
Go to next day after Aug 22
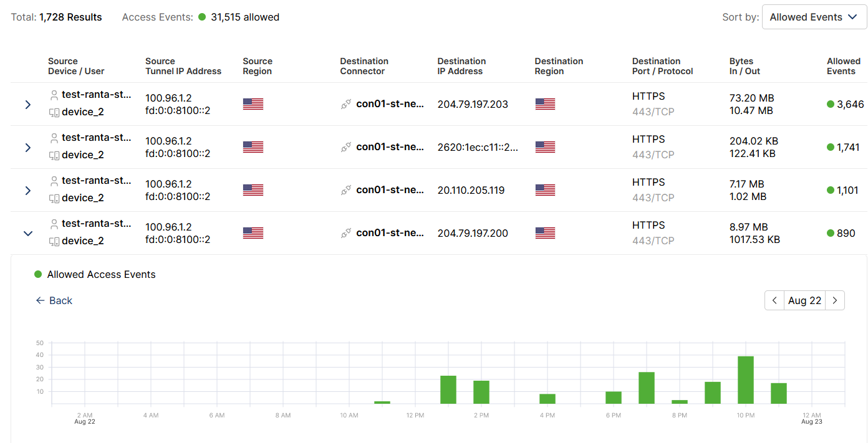click(835, 300)
